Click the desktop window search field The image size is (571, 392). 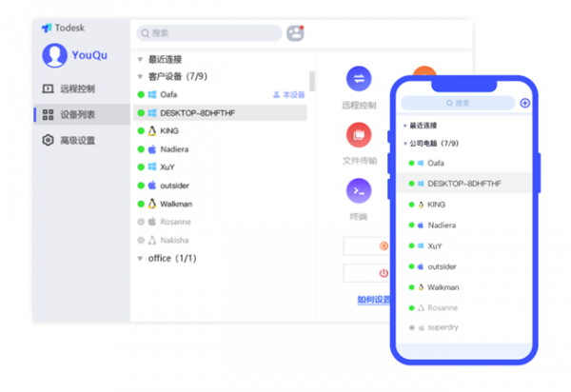pyautogui.click(x=209, y=33)
